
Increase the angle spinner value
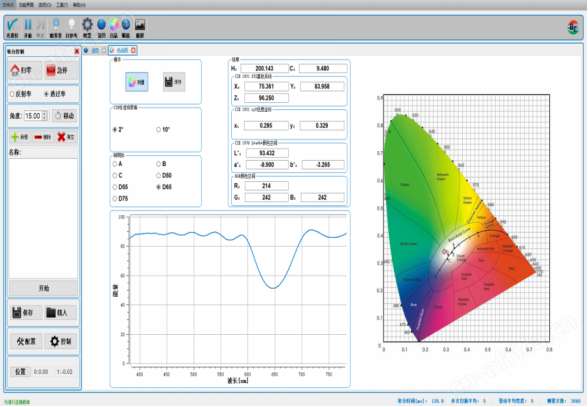click(x=45, y=114)
